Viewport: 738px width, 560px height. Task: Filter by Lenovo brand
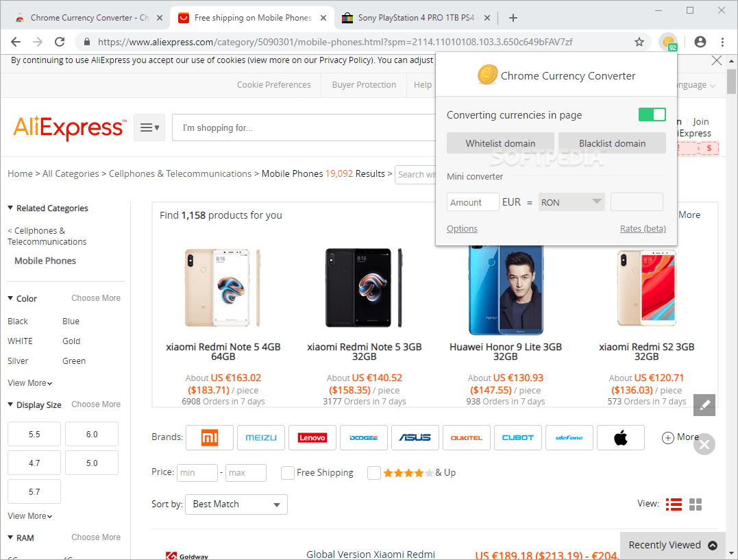[x=312, y=437]
